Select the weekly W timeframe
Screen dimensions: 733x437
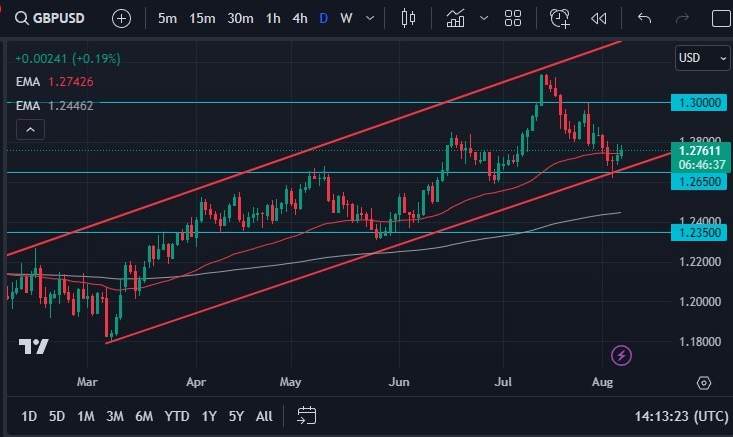pos(346,18)
